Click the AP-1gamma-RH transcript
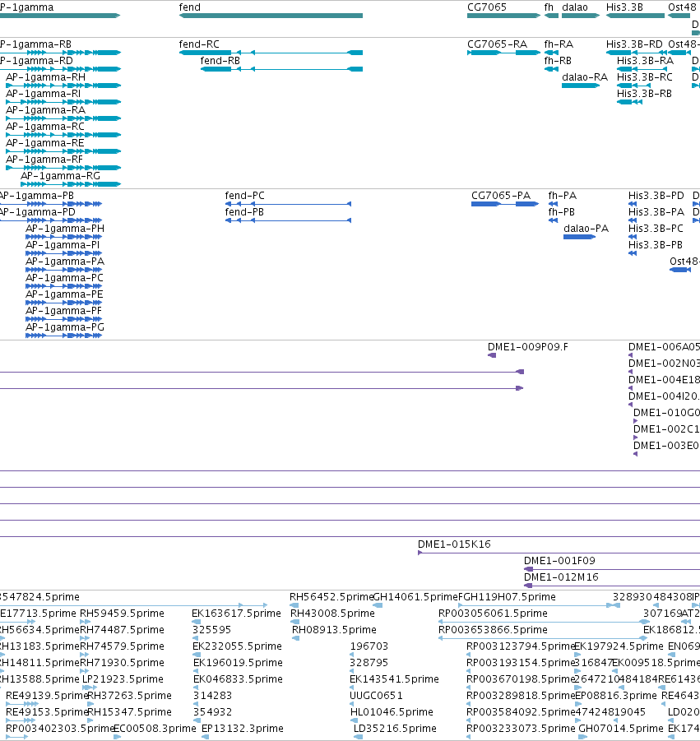 (x=63, y=86)
